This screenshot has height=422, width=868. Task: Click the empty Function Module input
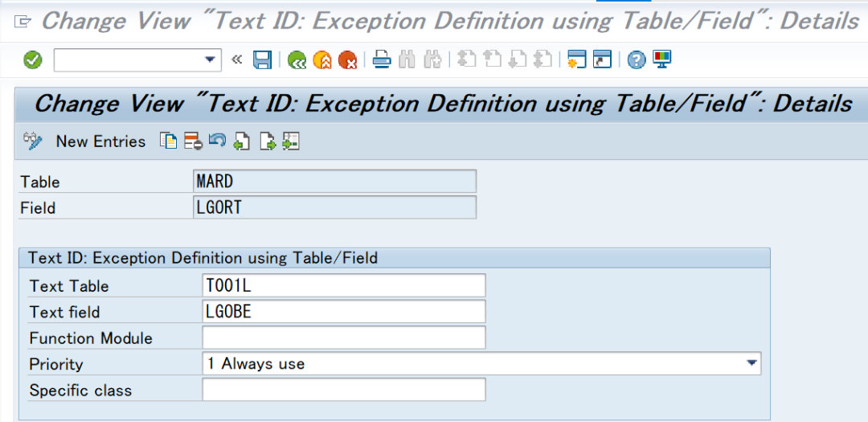344,338
